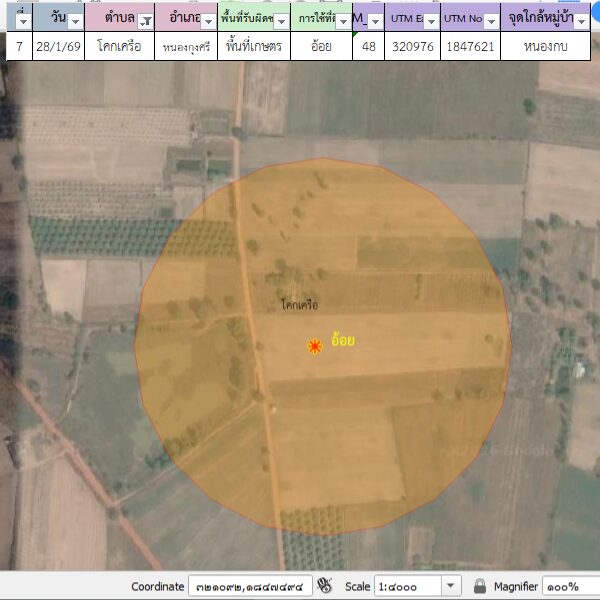Toggle the scale lock padlock icon
The height and width of the screenshot is (600, 600).
click(x=480, y=585)
